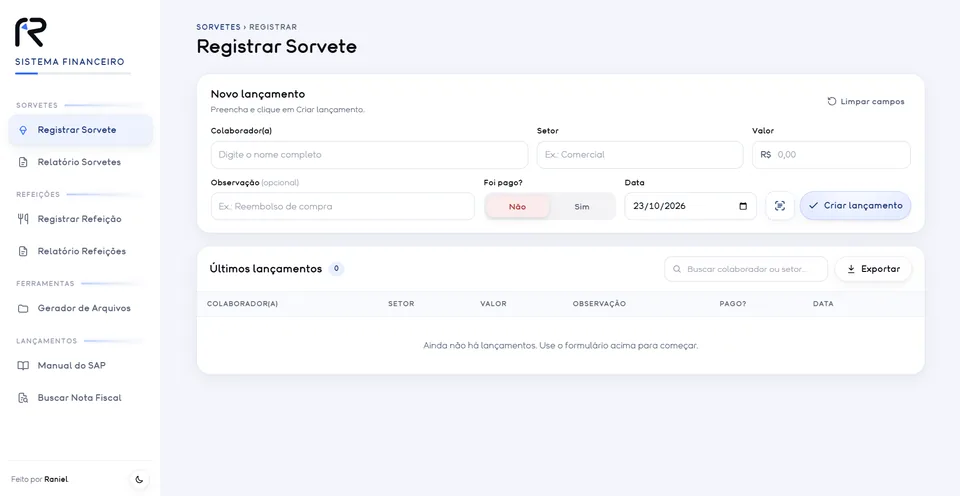The width and height of the screenshot is (960, 496).
Task: Click the DATA column header
Action: (823, 304)
